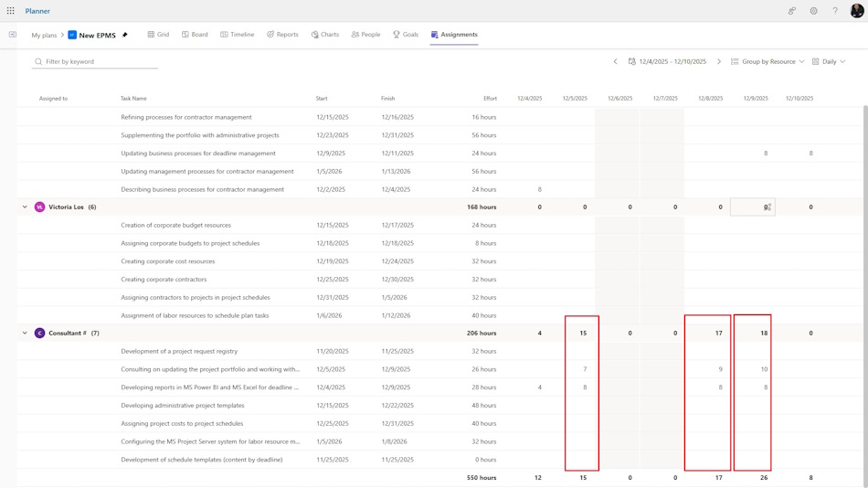This screenshot has width=868, height=488.
Task: Go to previous date range arrow
Action: (x=615, y=61)
